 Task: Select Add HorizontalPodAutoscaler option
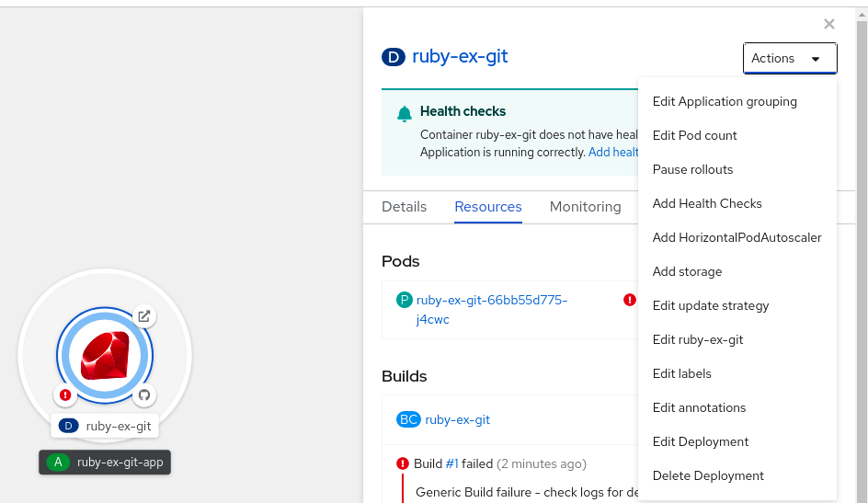coord(737,237)
